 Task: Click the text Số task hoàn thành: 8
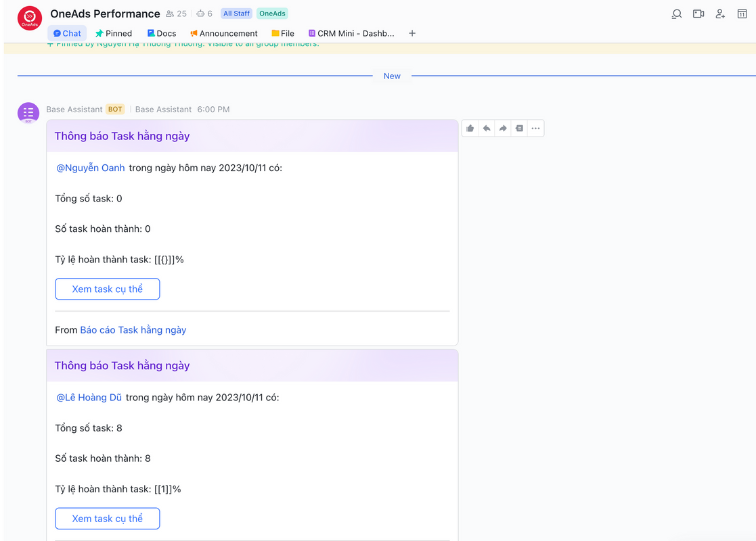point(103,458)
